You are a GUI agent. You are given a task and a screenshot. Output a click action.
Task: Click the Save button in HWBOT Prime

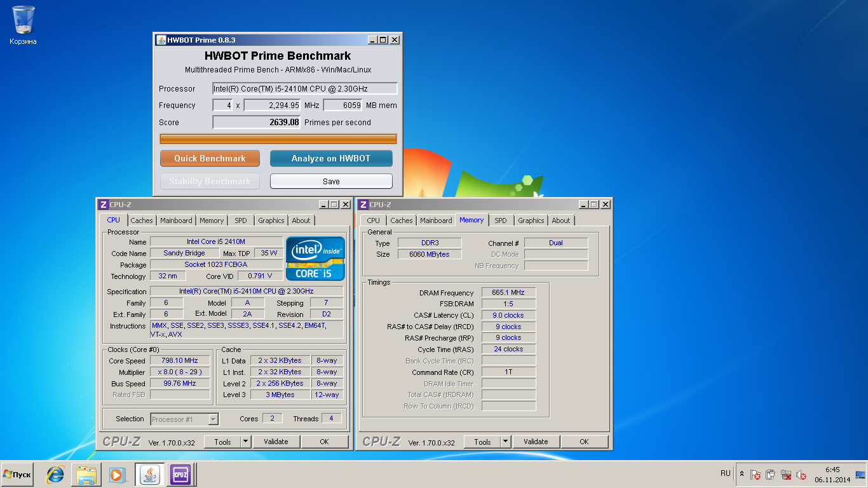click(331, 181)
